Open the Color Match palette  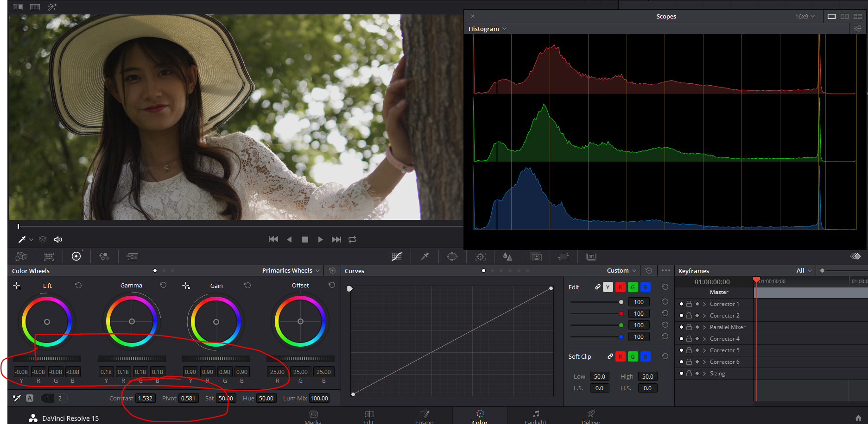pyautogui.click(x=49, y=256)
